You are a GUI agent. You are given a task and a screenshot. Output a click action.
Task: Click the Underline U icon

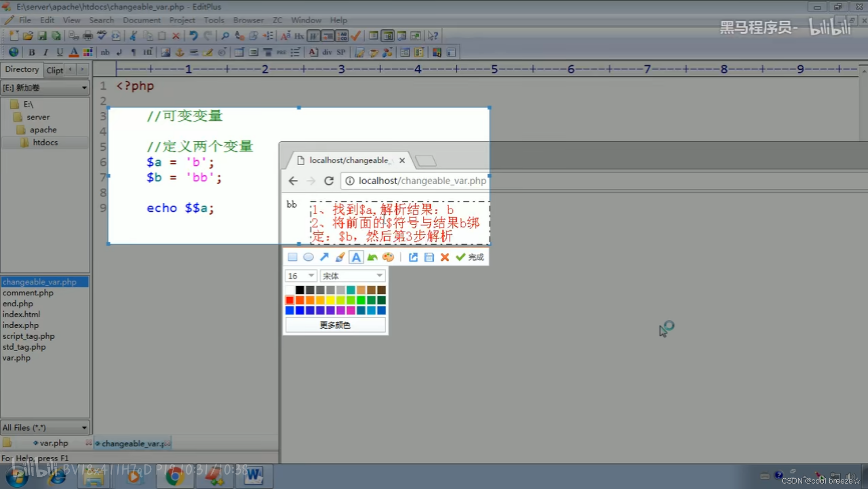click(x=59, y=52)
